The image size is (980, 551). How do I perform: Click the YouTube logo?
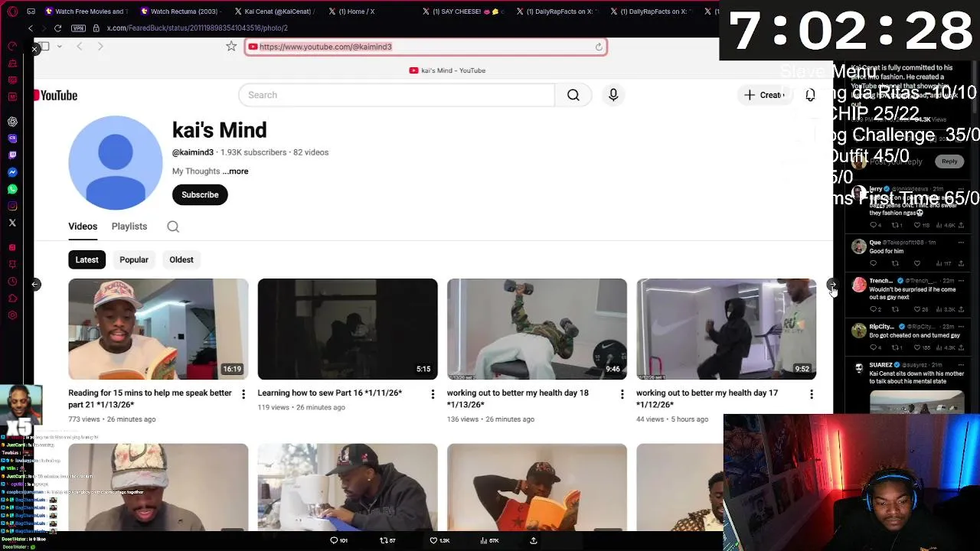(x=56, y=96)
